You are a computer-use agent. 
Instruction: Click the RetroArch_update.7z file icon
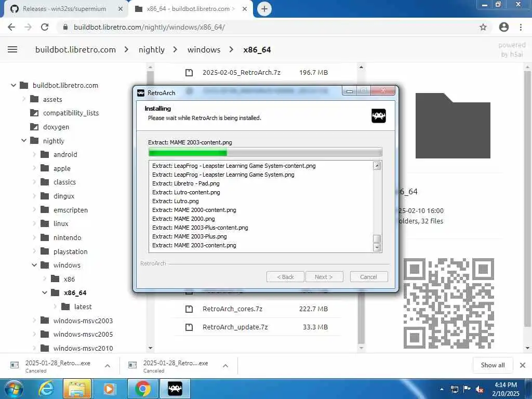[189, 327]
